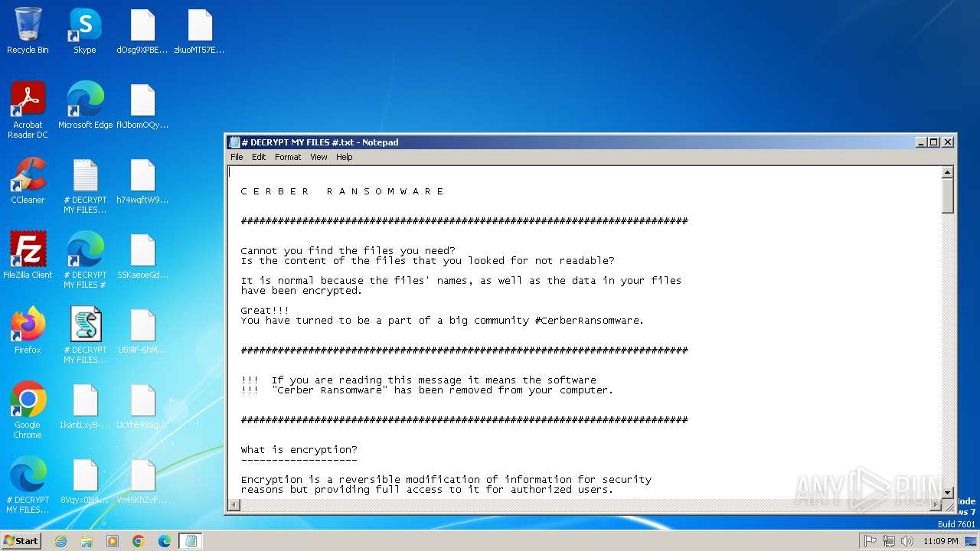Click the vertical scrollbar thumb in Notepad
Image resolution: width=980 pixels, height=551 pixels.
click(948, 197)
